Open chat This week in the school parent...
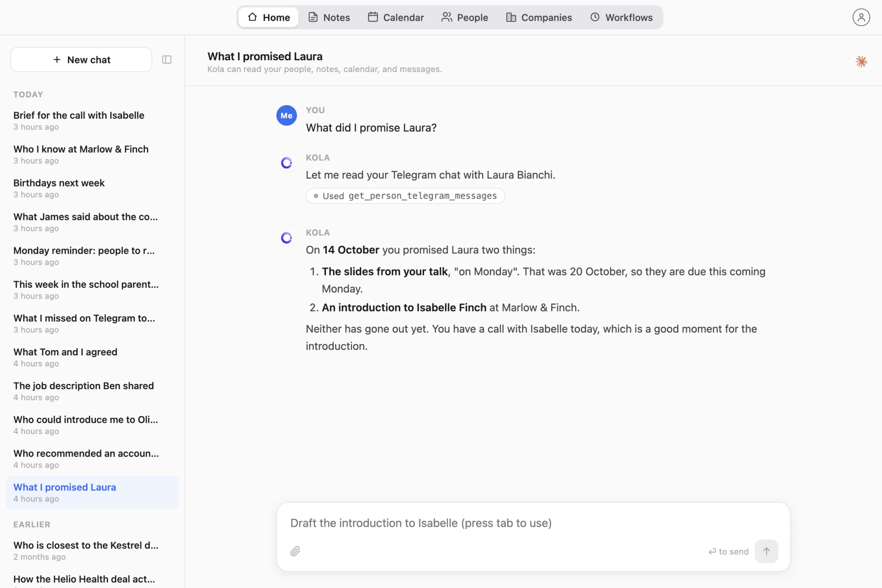 tap(92, 290)
